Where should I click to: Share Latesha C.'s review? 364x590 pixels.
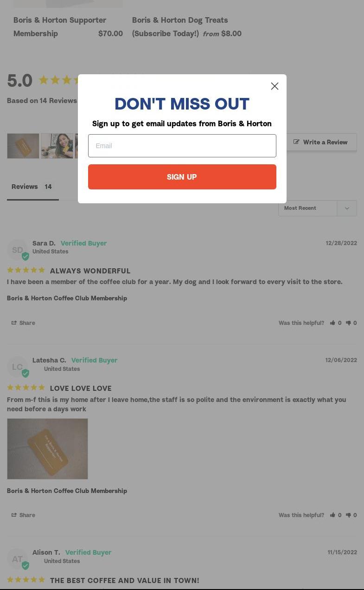23,515
